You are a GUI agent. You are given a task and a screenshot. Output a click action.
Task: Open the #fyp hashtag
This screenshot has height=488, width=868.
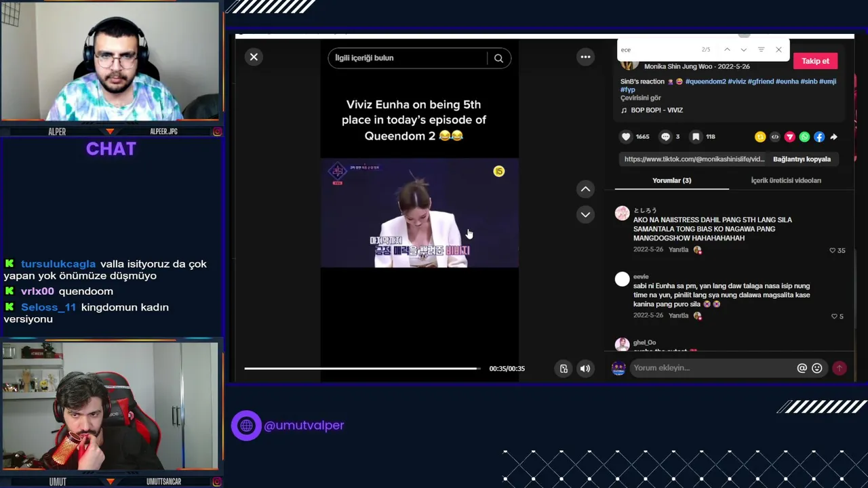click(628, 89)
